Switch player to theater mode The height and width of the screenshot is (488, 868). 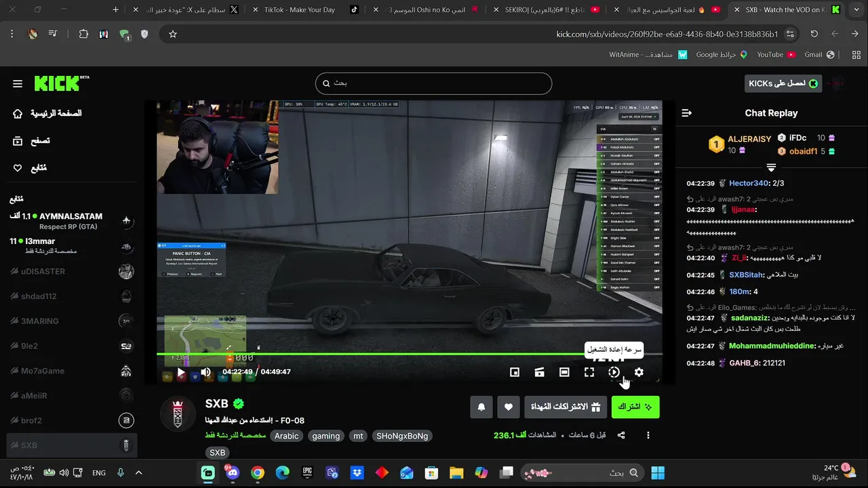564,372
